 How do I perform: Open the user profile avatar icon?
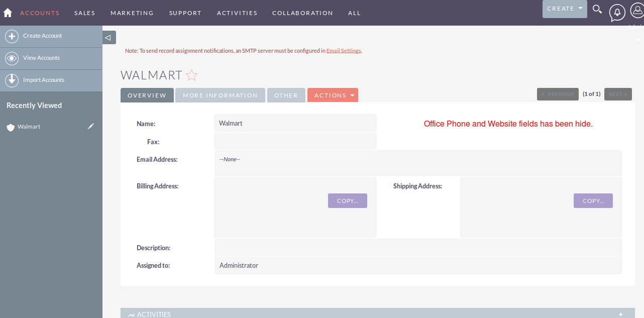[x=636, y=11]
